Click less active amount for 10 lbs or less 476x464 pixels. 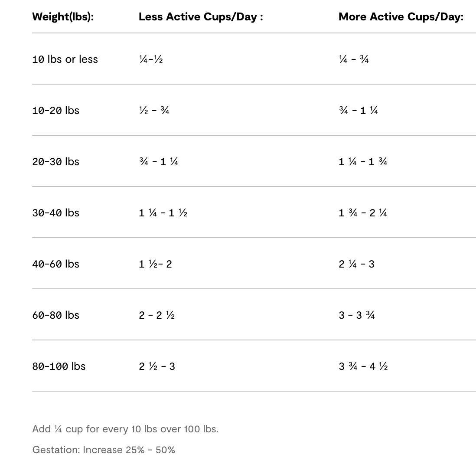[151, 59]
